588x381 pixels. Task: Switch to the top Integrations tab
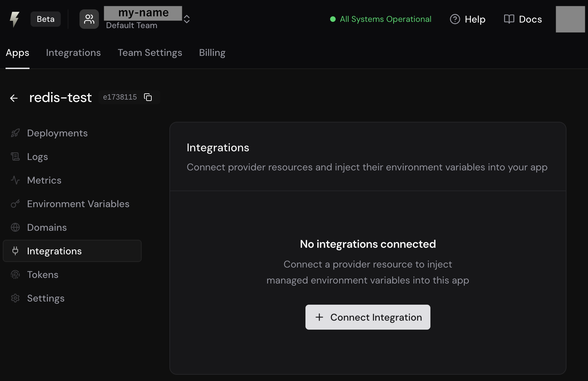tap(73, 53)
